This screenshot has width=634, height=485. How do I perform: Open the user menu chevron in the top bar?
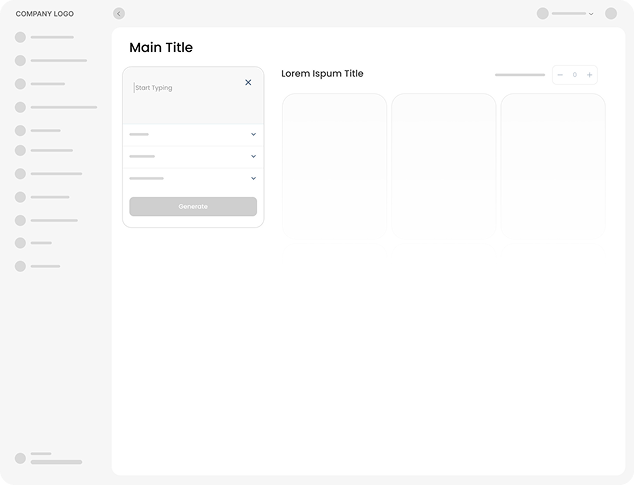[x=591, y=14]
